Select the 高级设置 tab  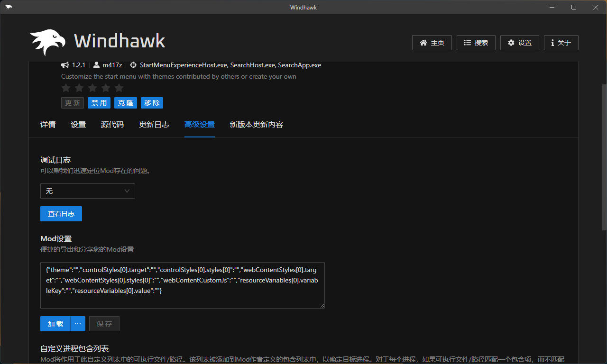(x=200, y=125)
